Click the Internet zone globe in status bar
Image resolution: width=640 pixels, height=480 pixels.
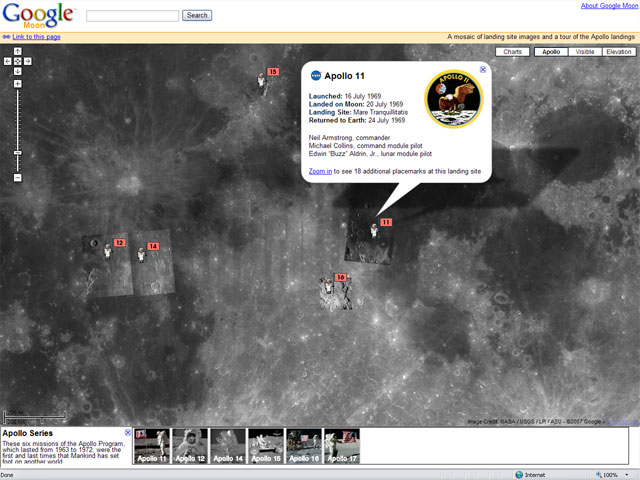point(519,475)
